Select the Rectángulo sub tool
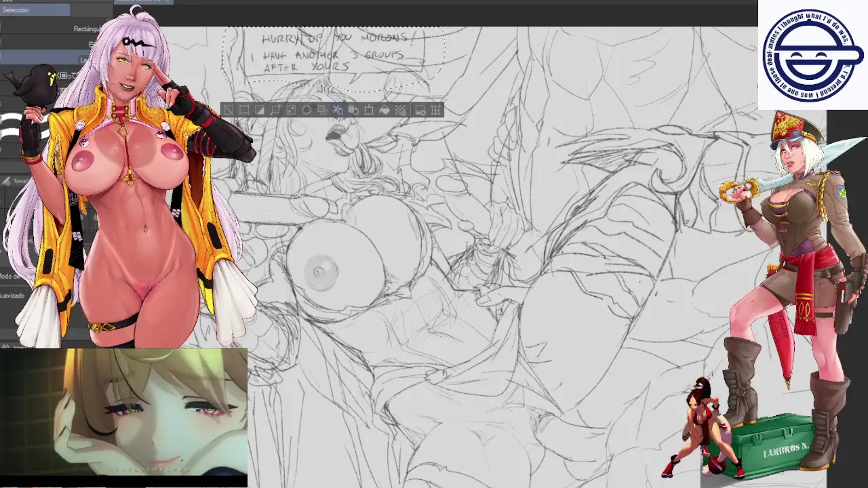Image resolution: width=868 pixels, height=488 pixels. (85, 29)
